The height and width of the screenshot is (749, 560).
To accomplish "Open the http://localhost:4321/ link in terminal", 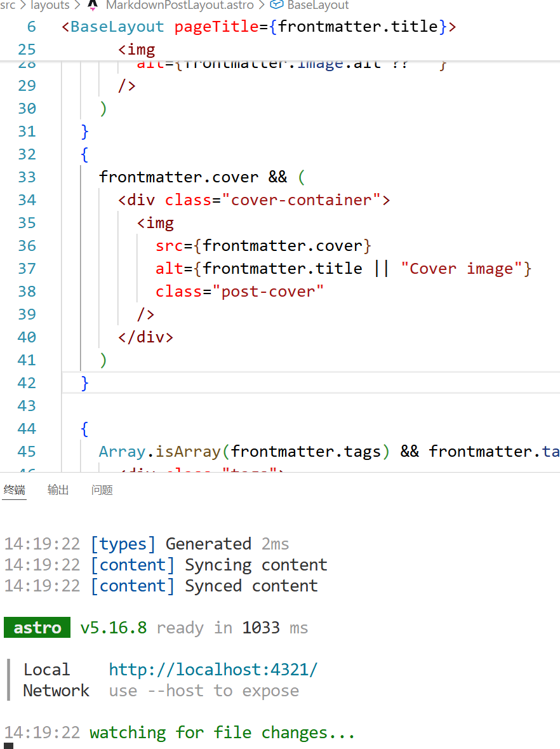I will coord(213,670).
